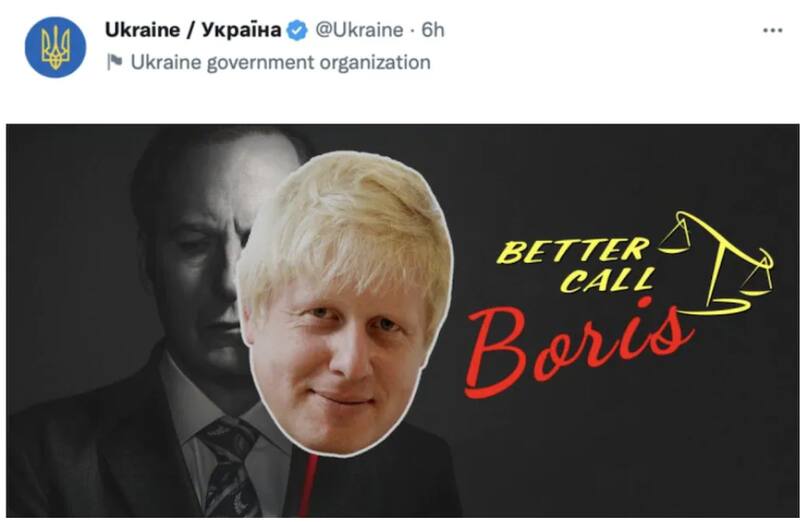This screenshot has height=522, width=800.
Task: Click the yellow "BETTER" word in image
Action: (572, 251)
